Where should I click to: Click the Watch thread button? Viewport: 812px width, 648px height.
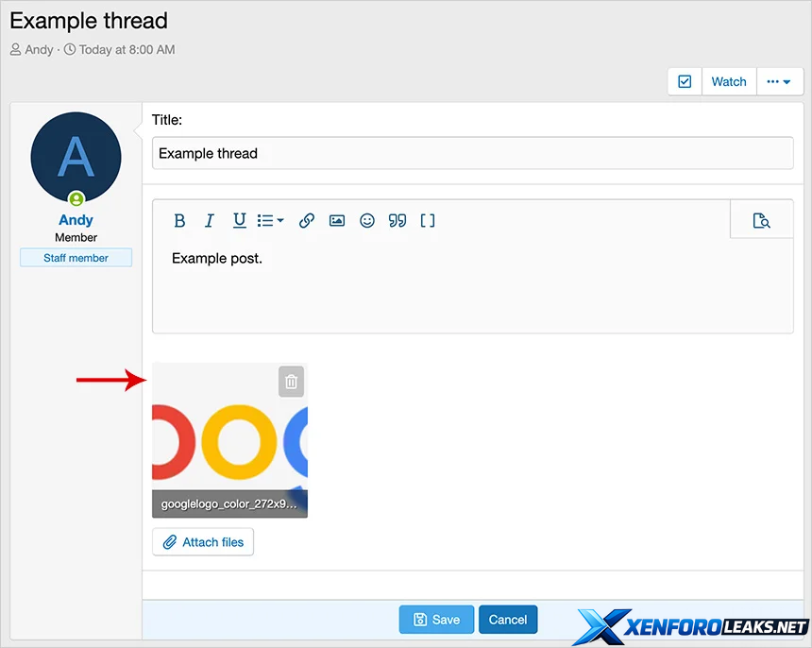729,82
